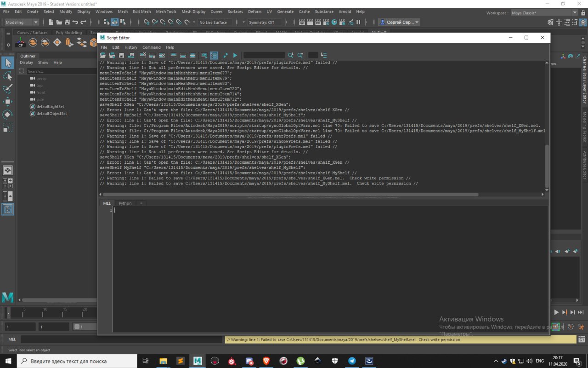This screenshot has height=368, width=588.
Task: Select the MEL script tab
Action: point(107,203)
